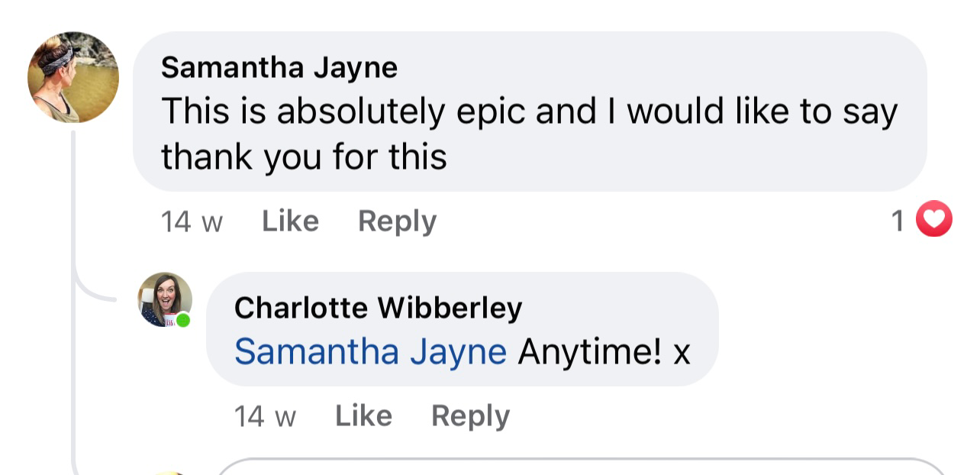
Task: Click the reaction count number 1
Action: [898, 221]
